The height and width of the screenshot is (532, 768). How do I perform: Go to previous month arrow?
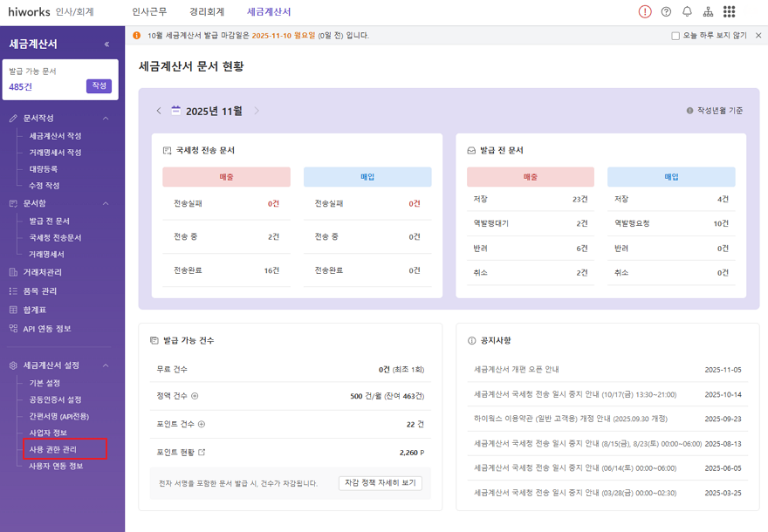click(x=159, y=111)
